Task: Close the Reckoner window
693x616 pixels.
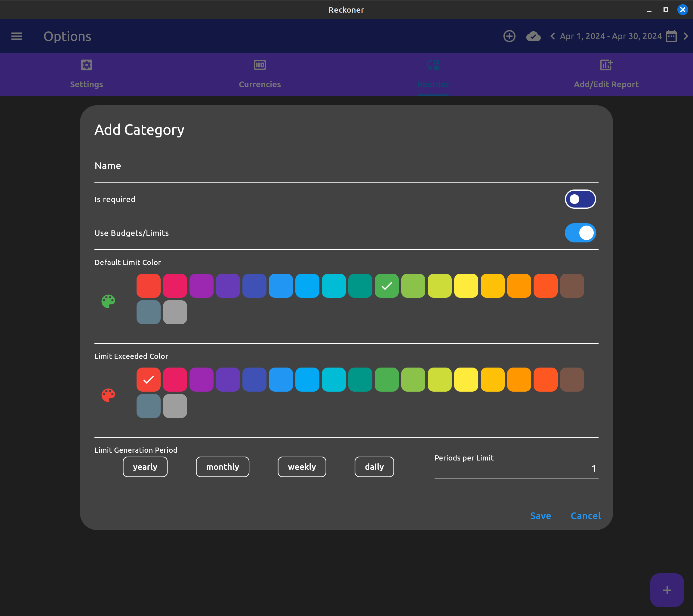Action: pos(682,10)
